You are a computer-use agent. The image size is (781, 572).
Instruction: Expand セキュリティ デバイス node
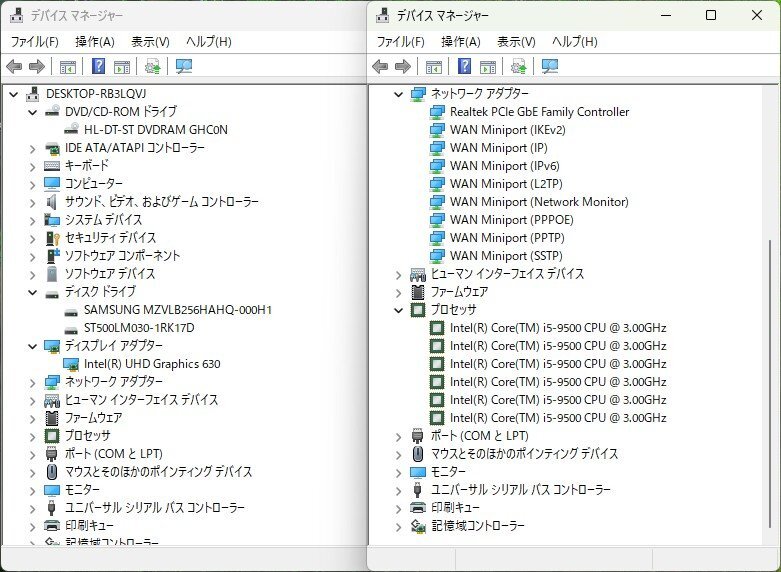tap(32, 239)
